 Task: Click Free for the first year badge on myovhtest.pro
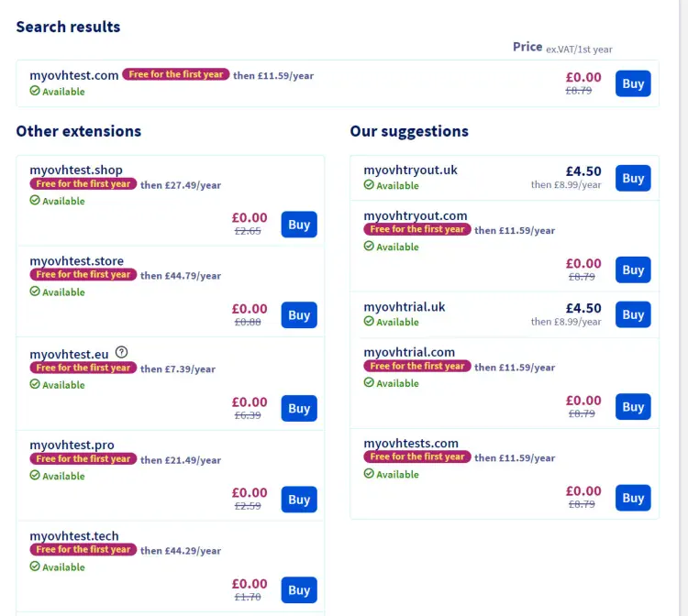click(x=83, y=458)
